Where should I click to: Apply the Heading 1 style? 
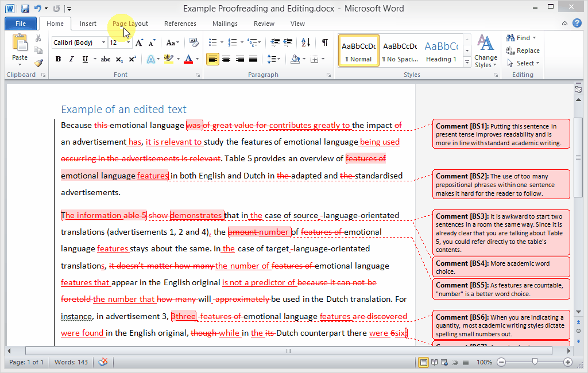441,50
